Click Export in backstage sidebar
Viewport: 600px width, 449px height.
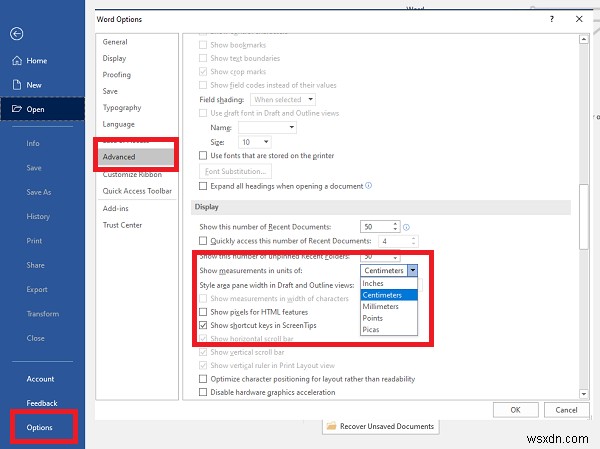(x=37, y=289)
